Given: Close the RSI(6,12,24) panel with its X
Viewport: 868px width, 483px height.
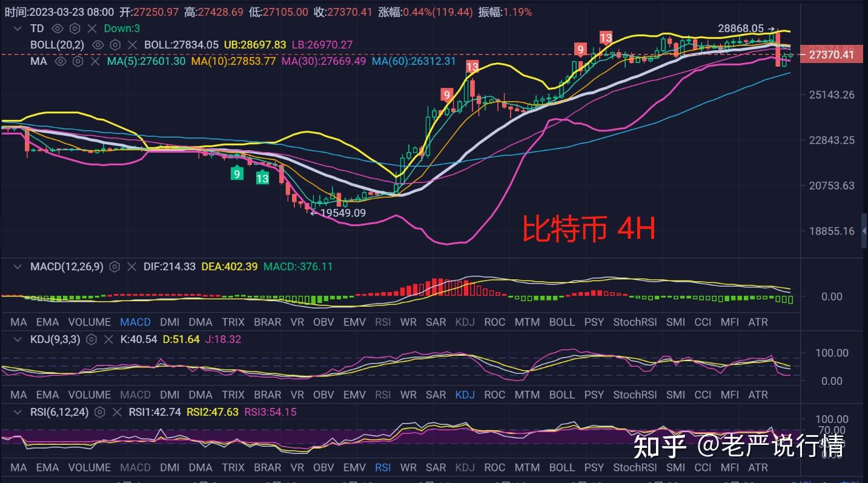Looking at the screenshot, I should [x=117, y=412].
